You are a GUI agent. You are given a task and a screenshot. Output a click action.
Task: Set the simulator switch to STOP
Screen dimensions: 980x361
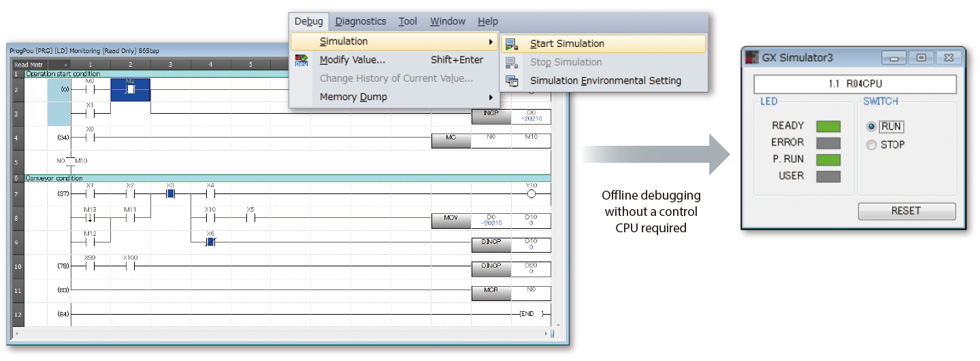tap(872, 144)
